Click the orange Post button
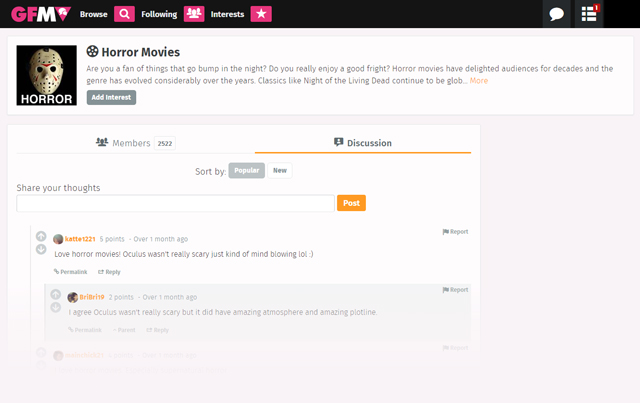Image resolution: width=640 pixels, height=403 pixels. (x=351, y=203)
